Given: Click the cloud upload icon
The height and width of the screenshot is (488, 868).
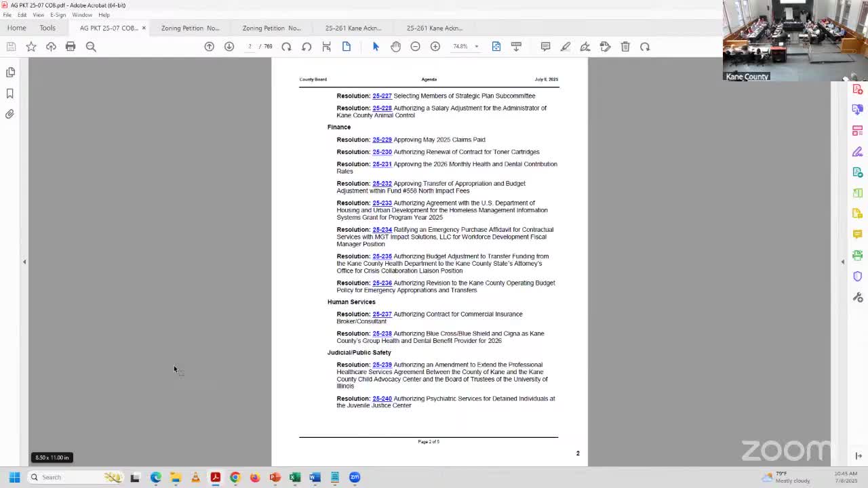Looking at the screenshot, I should coord(51,46).
